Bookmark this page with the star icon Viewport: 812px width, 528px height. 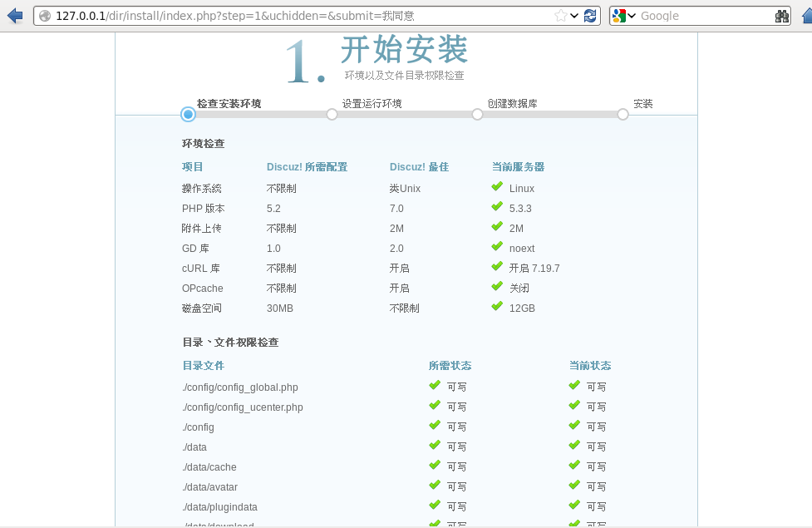560,16
